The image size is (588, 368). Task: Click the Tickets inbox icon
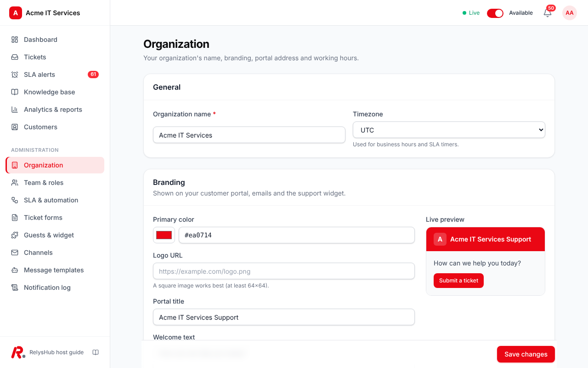pyautogui.click(x=15, y=57)
